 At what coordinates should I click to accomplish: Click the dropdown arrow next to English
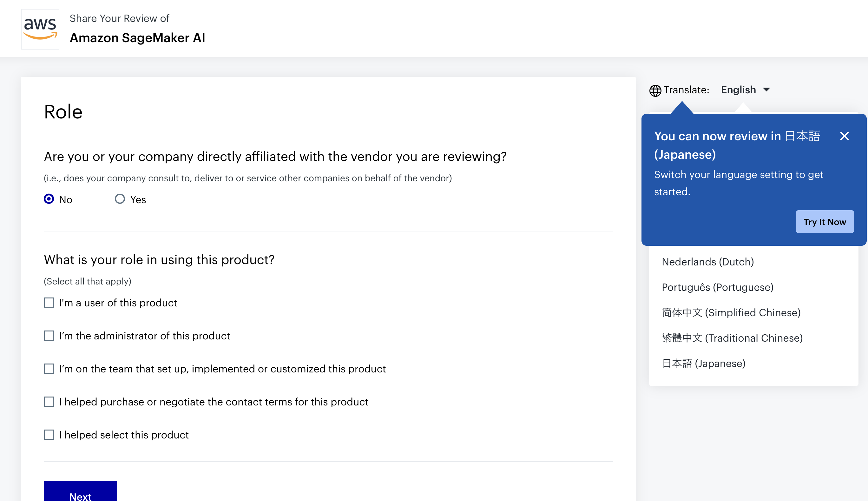point(766,90)
